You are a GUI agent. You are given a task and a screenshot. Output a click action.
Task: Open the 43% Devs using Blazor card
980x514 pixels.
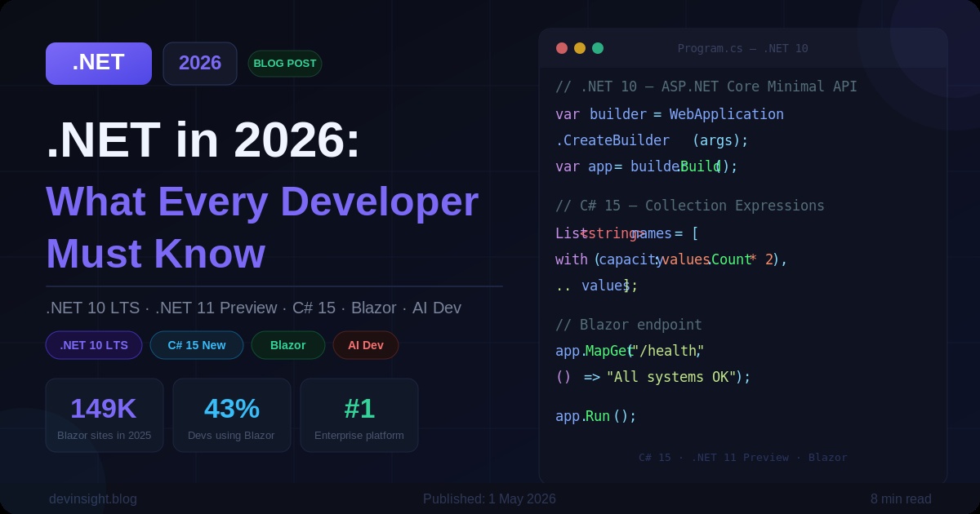click(x=232, y=415)
